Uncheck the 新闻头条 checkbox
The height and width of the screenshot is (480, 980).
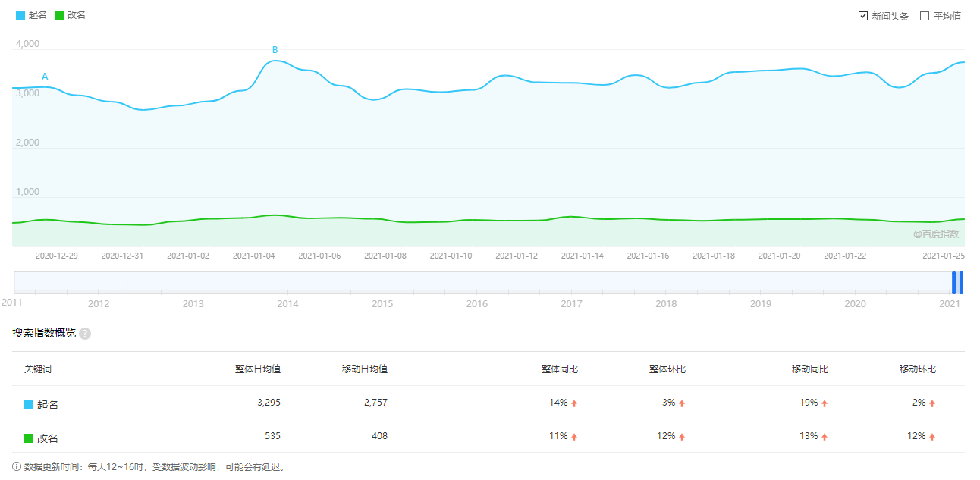click(862, 14)
